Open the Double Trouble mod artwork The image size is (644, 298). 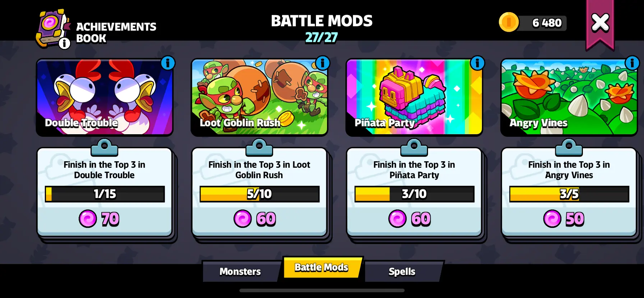[x=105, y=97]
